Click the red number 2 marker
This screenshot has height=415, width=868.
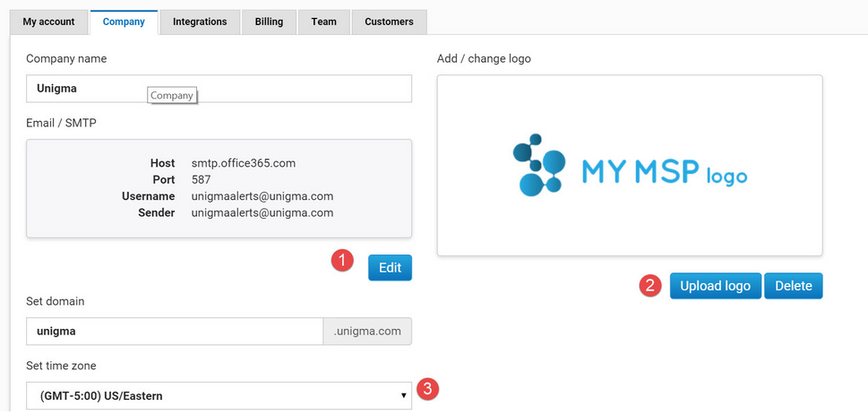tap(650, 285)
